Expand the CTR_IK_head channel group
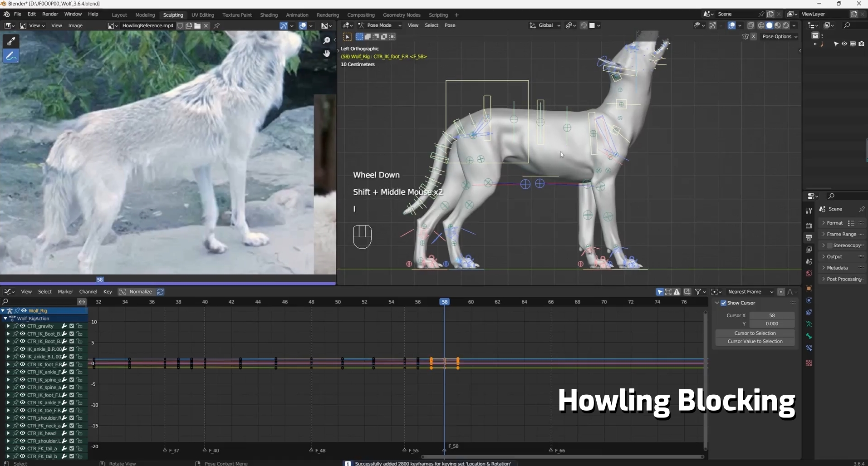 (8, 433)
